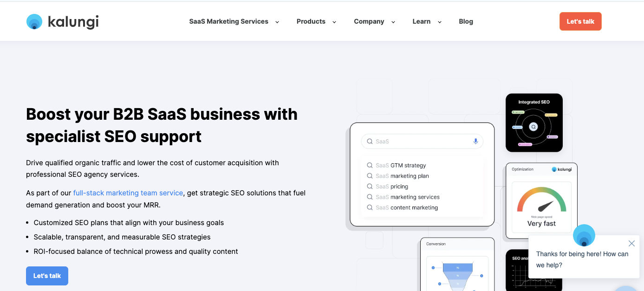Click the Optimization card title

522,169
